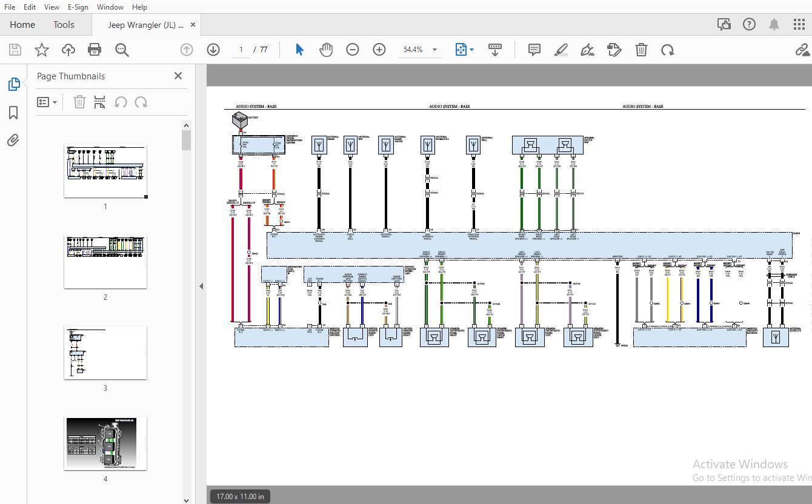Open the Attachments paperclip icon
Screen dimensions: 812x504
coord(13,141)
